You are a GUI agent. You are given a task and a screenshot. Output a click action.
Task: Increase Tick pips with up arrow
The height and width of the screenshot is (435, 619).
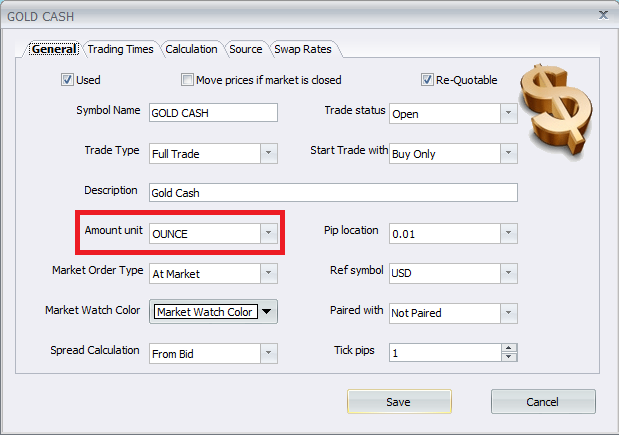[x=508, y=348]
